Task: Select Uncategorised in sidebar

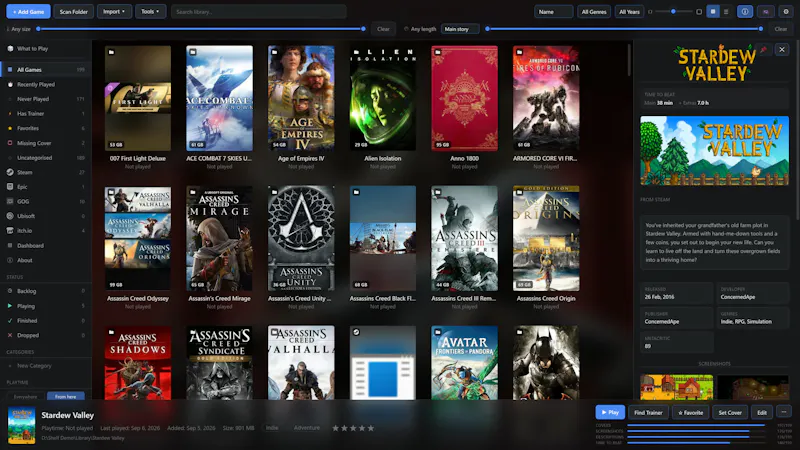Action: [46, 158]
